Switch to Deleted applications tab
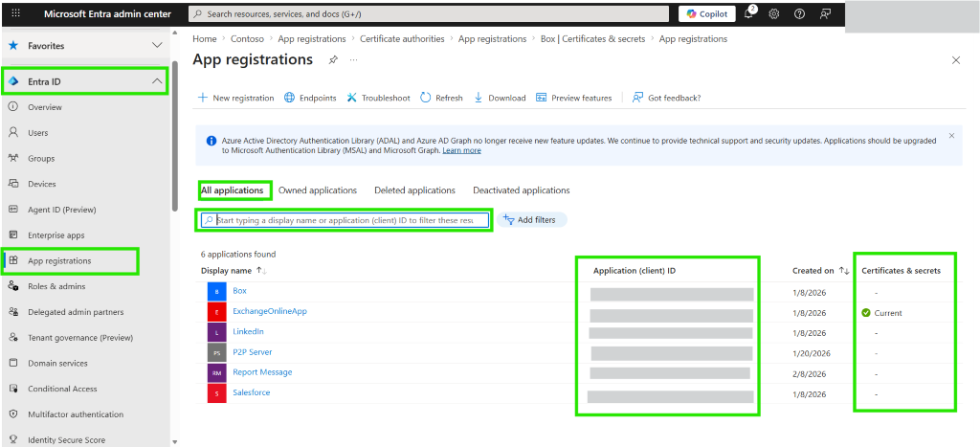Viewport: 980px width, 447px height. pos(414,190)
